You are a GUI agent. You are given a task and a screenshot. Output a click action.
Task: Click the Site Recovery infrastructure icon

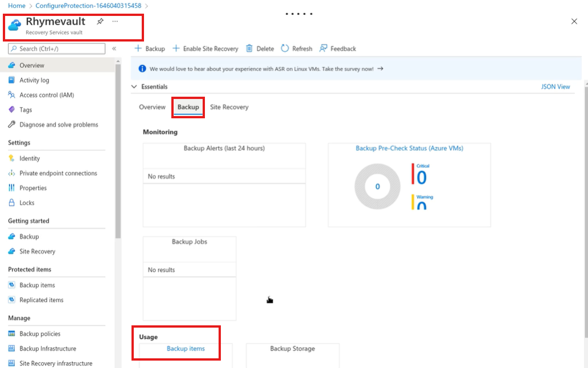[x=11, y=363]
